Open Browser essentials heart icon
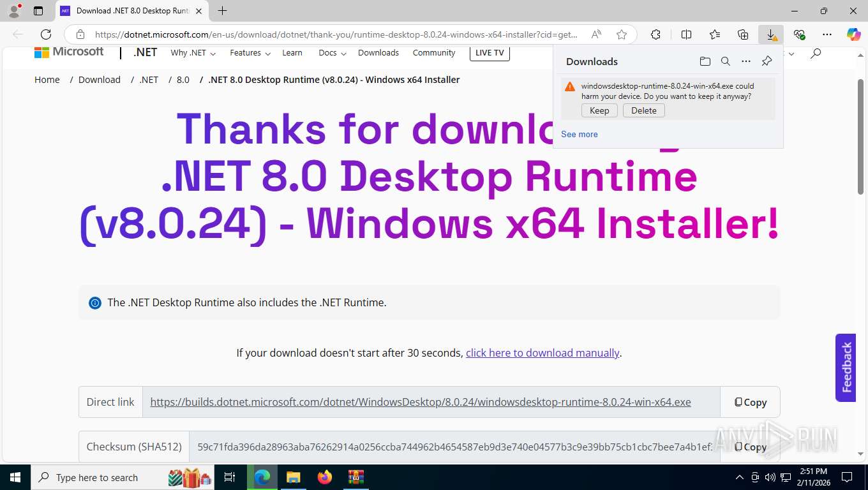Screen dimensions: 868x490 coord(799,34)
